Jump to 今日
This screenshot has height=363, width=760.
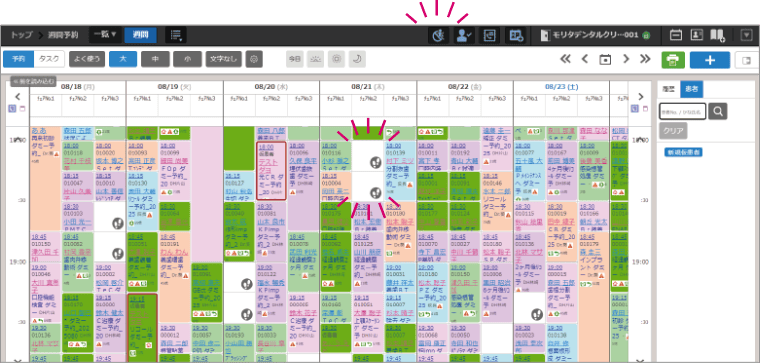295,59
